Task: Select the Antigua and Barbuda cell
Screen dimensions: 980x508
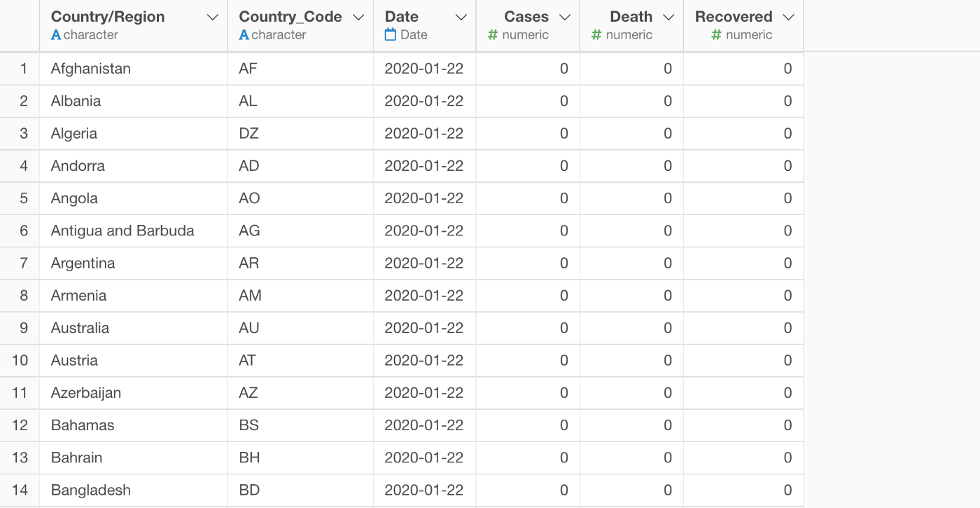Action: 122,231
